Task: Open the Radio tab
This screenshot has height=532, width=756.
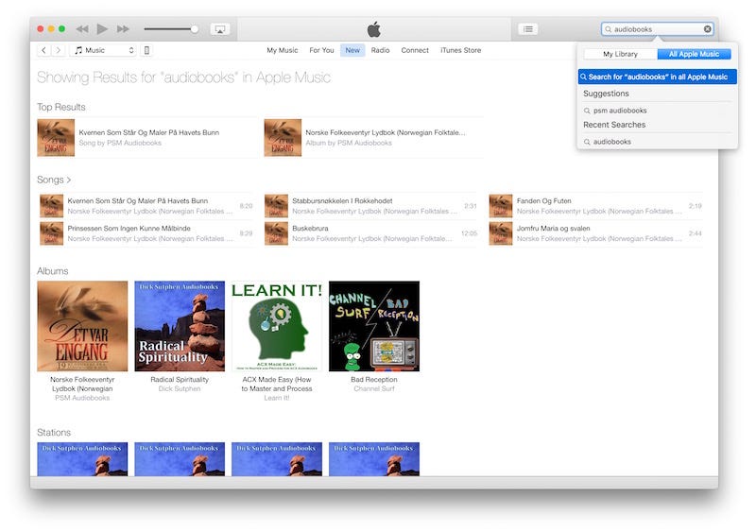Action: point(381,50)
